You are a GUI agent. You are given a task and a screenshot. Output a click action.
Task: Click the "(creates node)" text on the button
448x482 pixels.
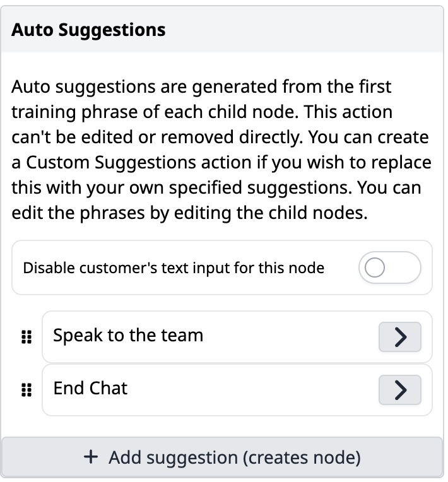click(x=302, y=457)
